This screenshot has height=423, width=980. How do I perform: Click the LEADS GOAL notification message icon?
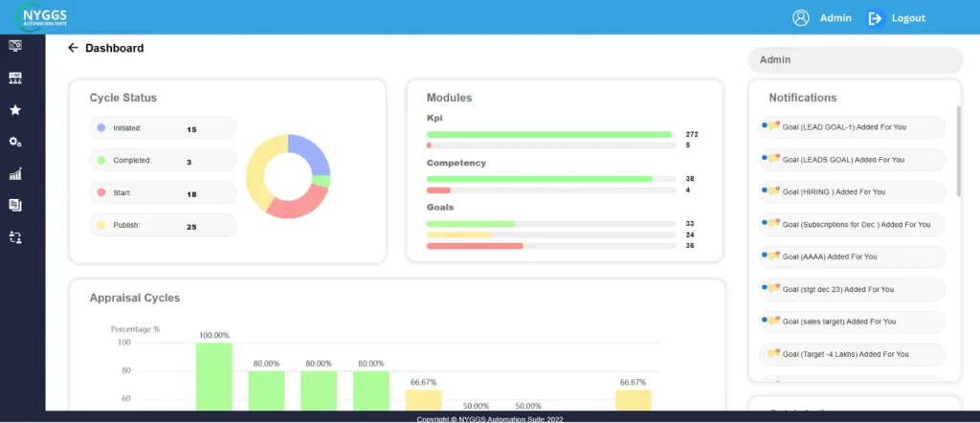point(773,159)
